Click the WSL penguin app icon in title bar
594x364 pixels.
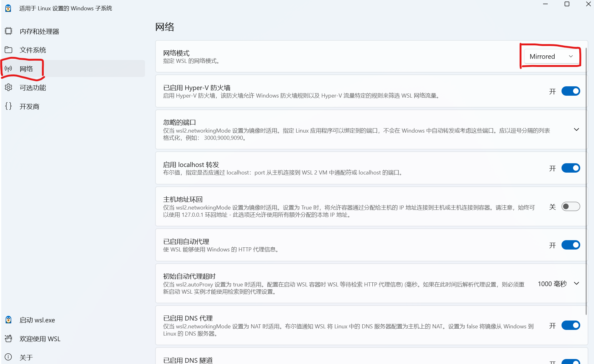coord(8,8)
